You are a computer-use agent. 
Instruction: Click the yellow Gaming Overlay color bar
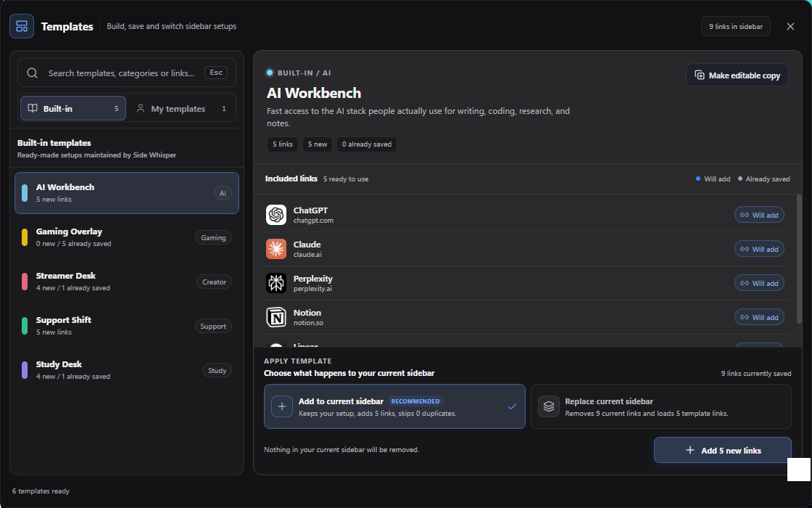tap(25, 237)
